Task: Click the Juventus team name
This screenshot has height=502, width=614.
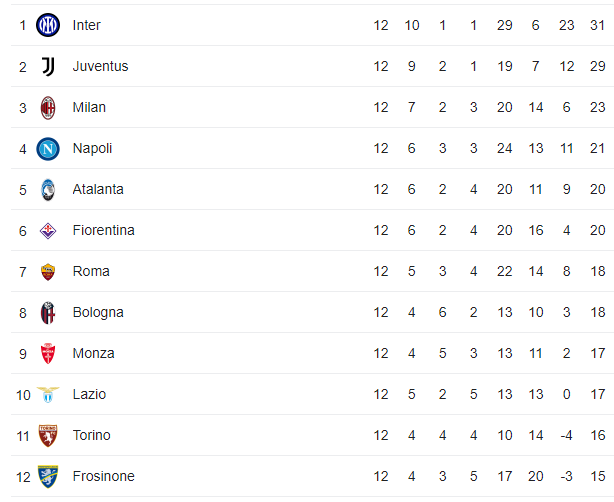Action: coord(100,66)
